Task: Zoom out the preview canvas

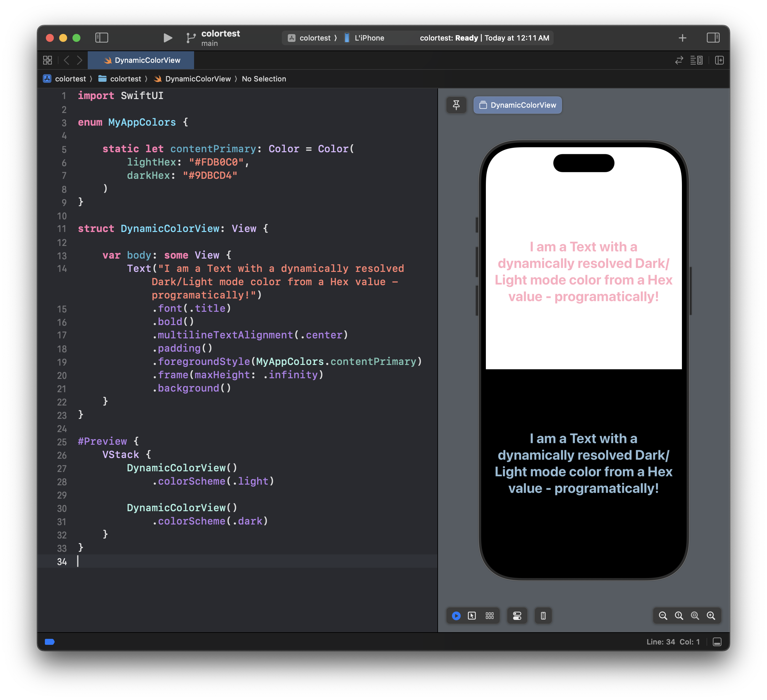Action: tap(663, 616)
